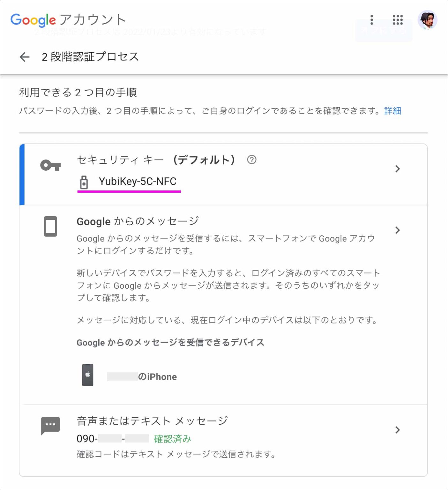
Task: Click the YubiKey USB device icon
Action: pyautogui.click(x=84, y=182)
